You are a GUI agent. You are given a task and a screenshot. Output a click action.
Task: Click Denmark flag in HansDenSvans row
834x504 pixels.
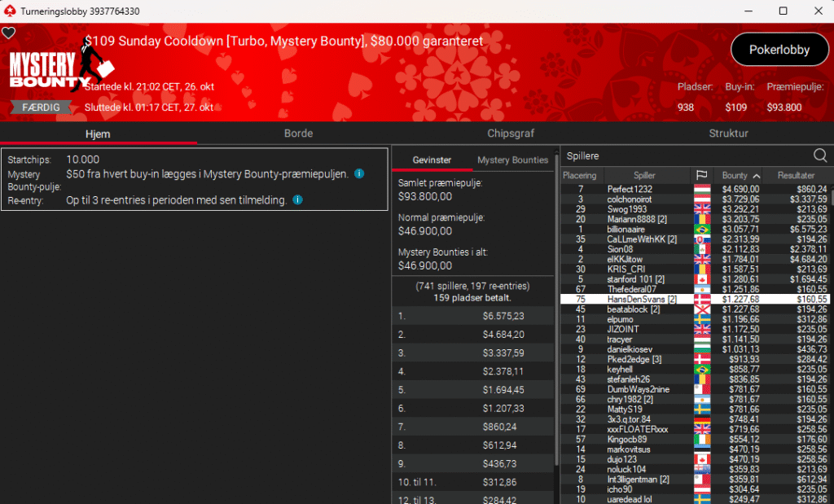click(x=701, y=300)
